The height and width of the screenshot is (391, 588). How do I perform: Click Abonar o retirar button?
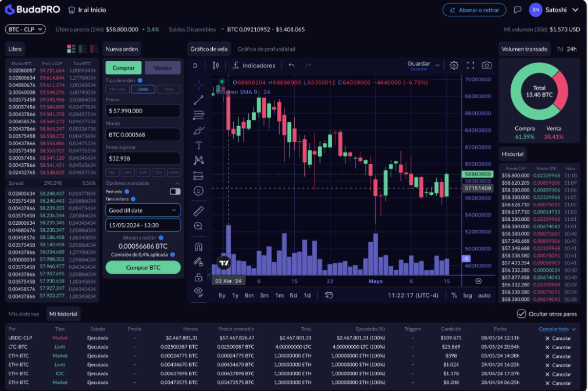tap(475, 10)
